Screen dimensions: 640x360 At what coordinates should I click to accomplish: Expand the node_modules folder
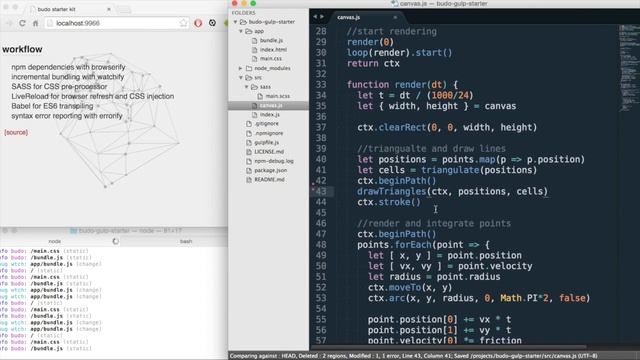(x=241, y=68)
